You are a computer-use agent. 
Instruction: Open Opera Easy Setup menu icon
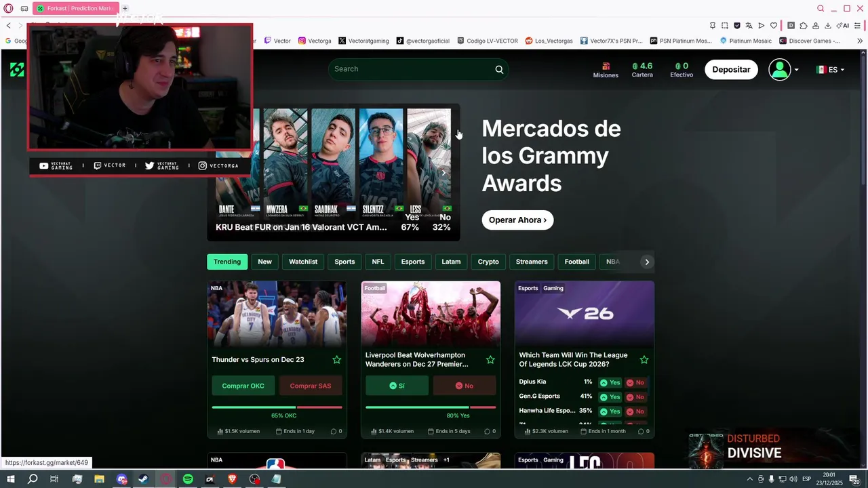858,26
